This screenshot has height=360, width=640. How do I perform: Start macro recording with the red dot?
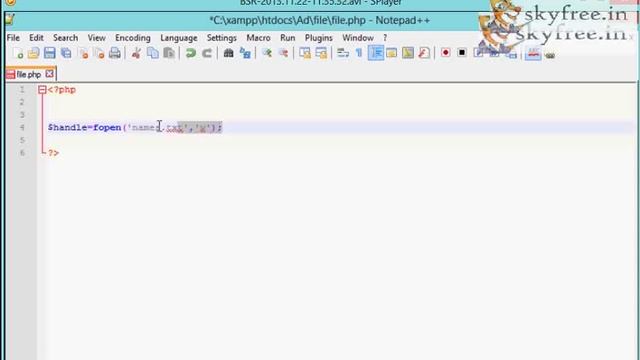point(446,53)
